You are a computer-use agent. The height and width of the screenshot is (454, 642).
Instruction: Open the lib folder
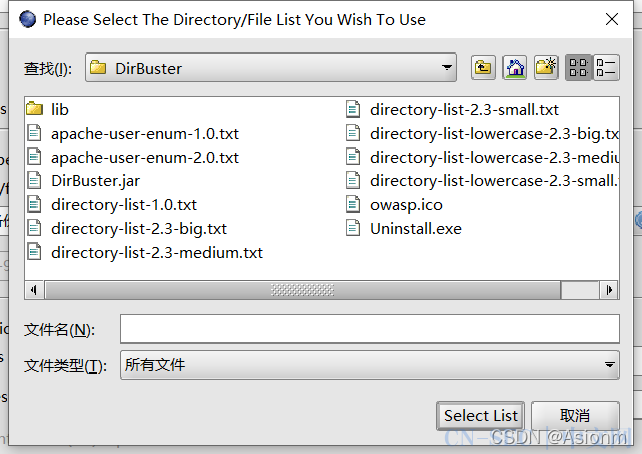pos(59,109)
